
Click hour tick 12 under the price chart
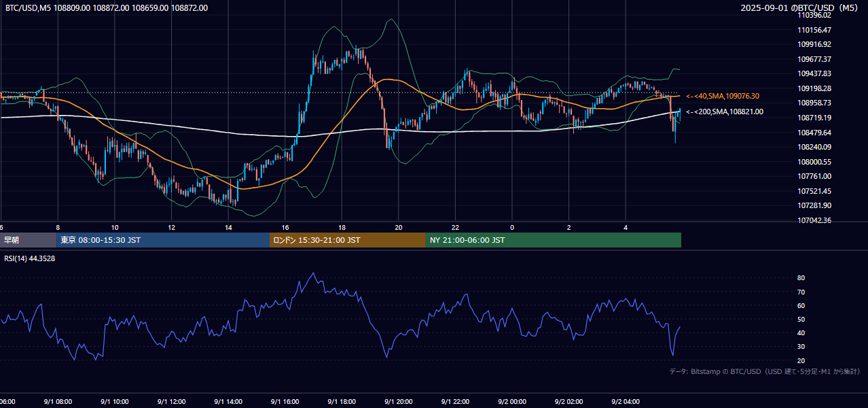point(171,227)
